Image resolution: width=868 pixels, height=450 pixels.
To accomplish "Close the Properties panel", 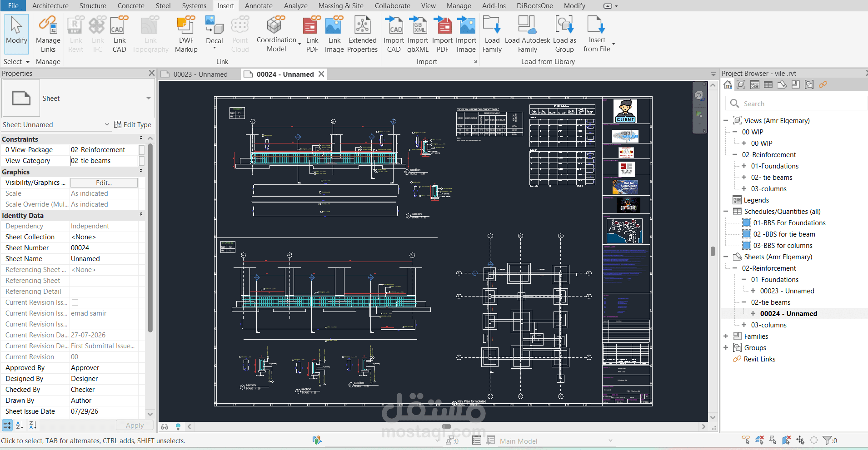I will tap(151, 73).
